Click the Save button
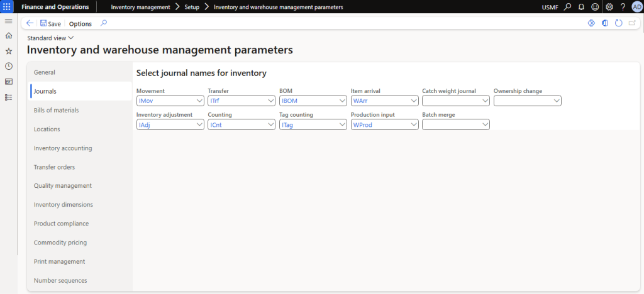Image resolution: width=644 pixels, height=294 pixels. (50, 24)
